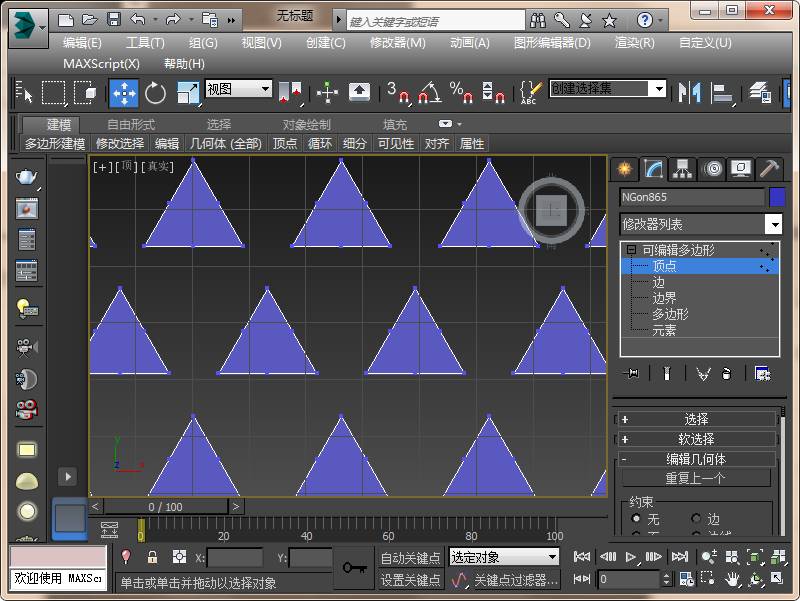800x601 pixels.
Task: Toggle the Percent Snap icon
Action: coord(461,92)
